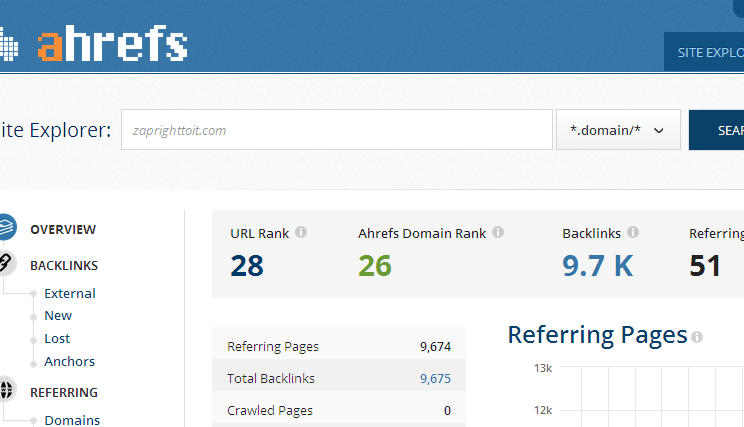Click the Referring Pages chart heading
The height and width of the screenshot is (427, 744).
point(597,335)
